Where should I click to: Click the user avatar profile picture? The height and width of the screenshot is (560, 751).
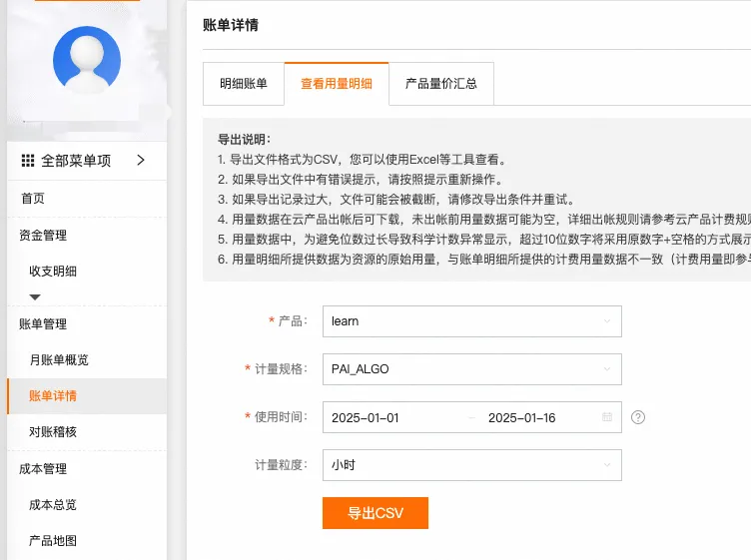click(87, 60)
